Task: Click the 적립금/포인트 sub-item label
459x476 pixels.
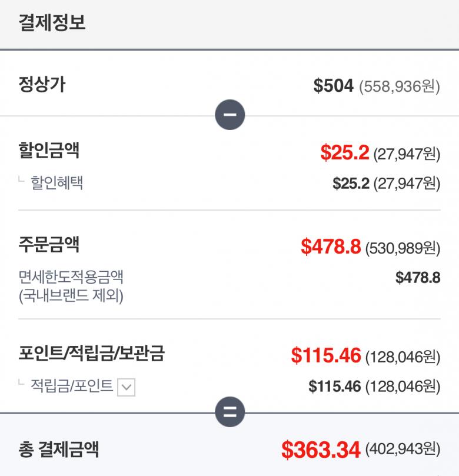Action: click(x=72, y=386)
